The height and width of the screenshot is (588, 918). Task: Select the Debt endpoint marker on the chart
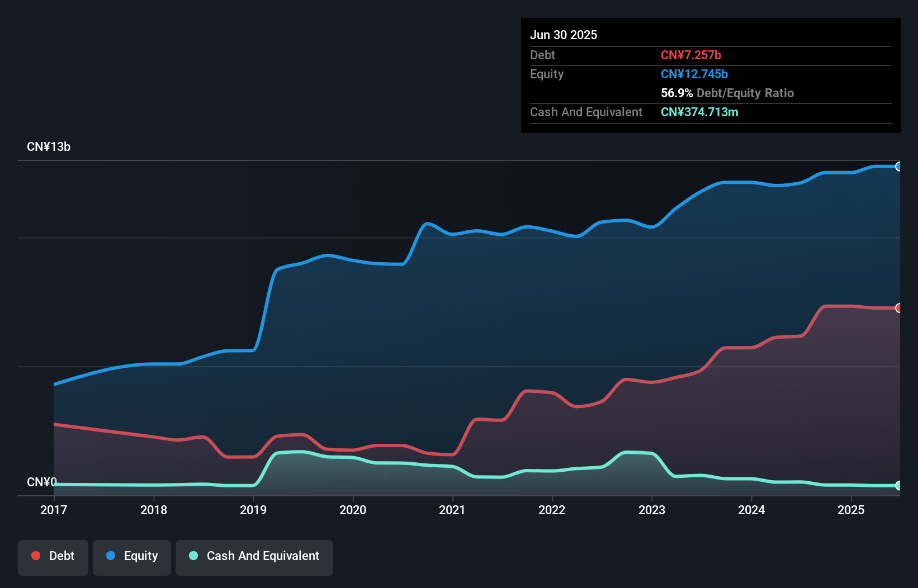pos(898,307)
